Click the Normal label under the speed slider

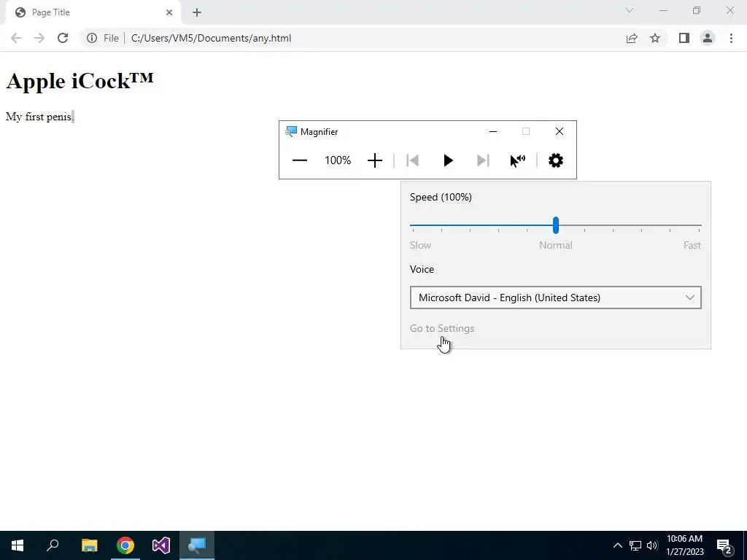(x=555, y=245)
